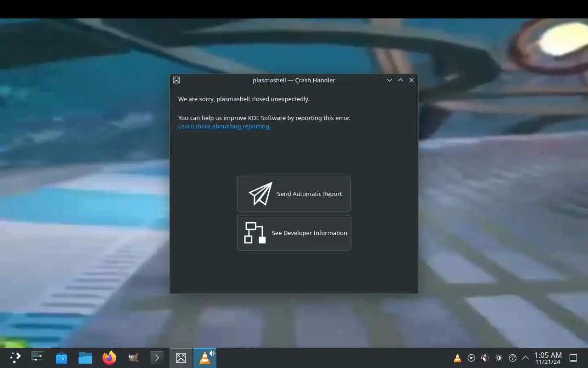Open GIMP from the taskbar
This screenshot has width=588, height=368.
coord(133,357)
